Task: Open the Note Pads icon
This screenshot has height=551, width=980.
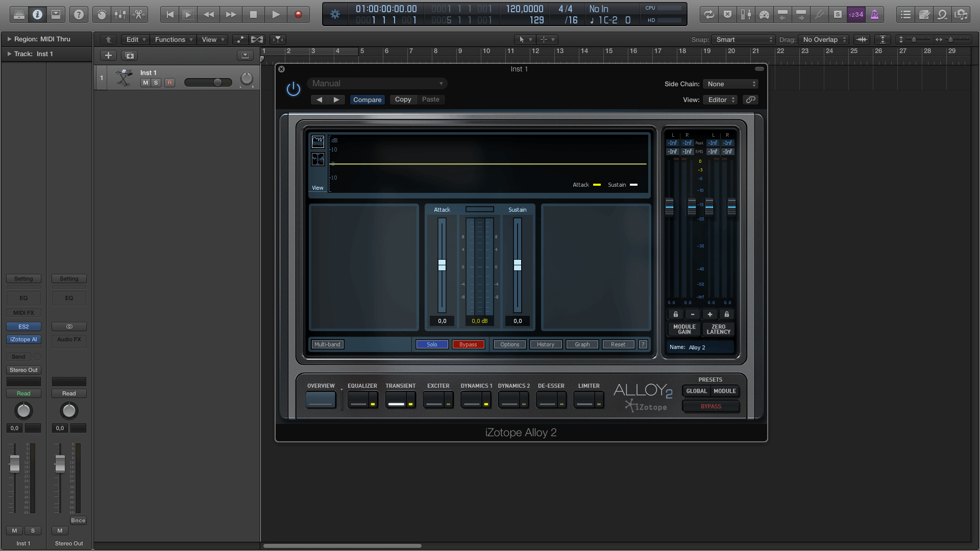Action: (924, 15)
